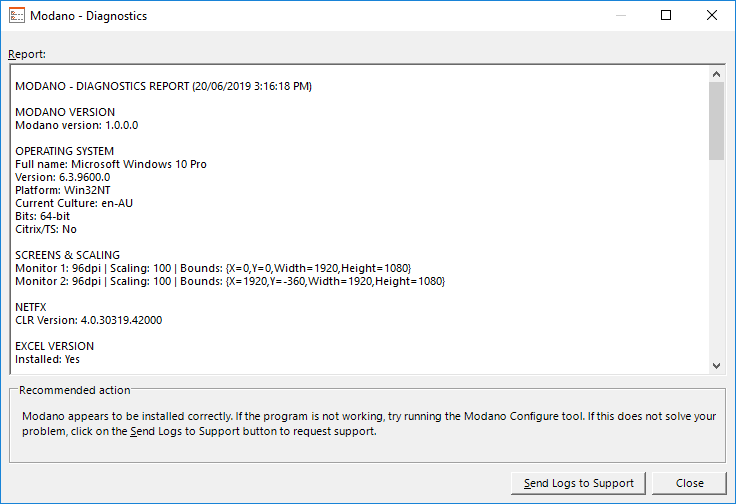
Task: Click the empty scrollbar track below the thumb
Action: [x=716, y=260]
